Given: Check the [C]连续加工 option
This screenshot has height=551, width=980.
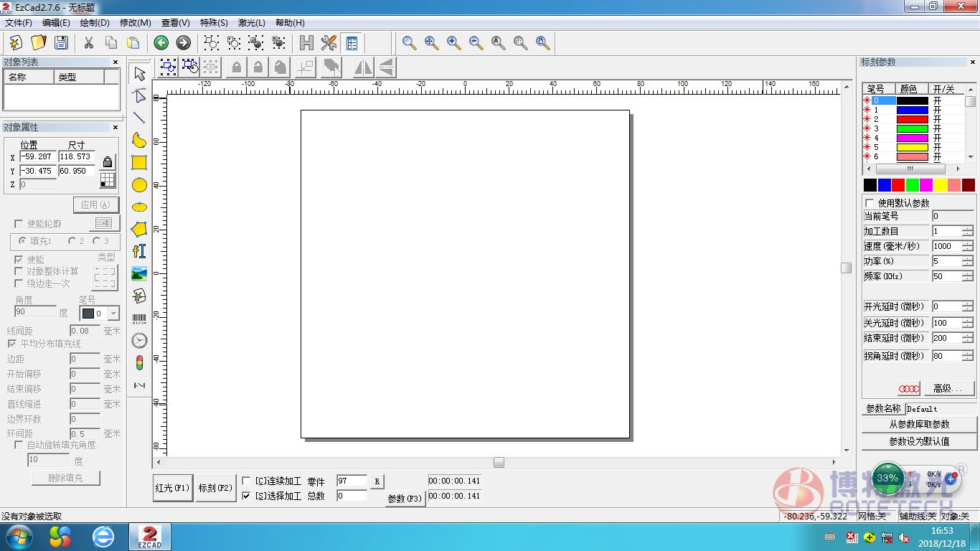Looking at the screenshot, I should point(246,481).
